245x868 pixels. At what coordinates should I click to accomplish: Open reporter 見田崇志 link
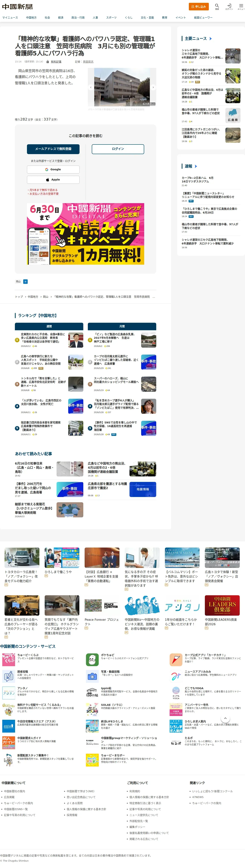[x=88, y=62]
